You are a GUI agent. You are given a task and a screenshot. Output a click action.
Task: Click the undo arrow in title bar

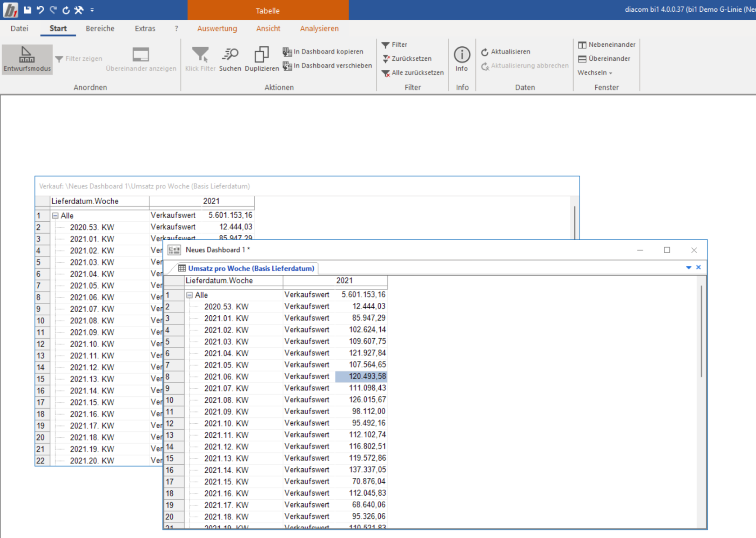click(40, 9)
